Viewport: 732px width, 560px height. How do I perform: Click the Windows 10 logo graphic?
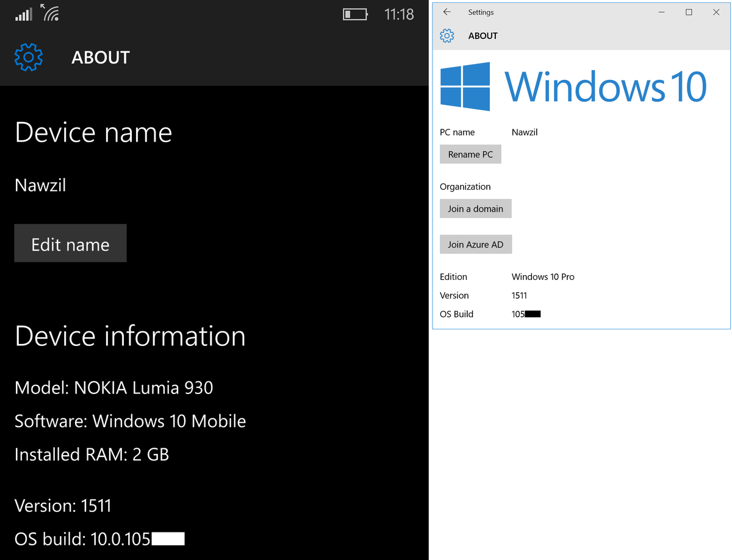573,85
